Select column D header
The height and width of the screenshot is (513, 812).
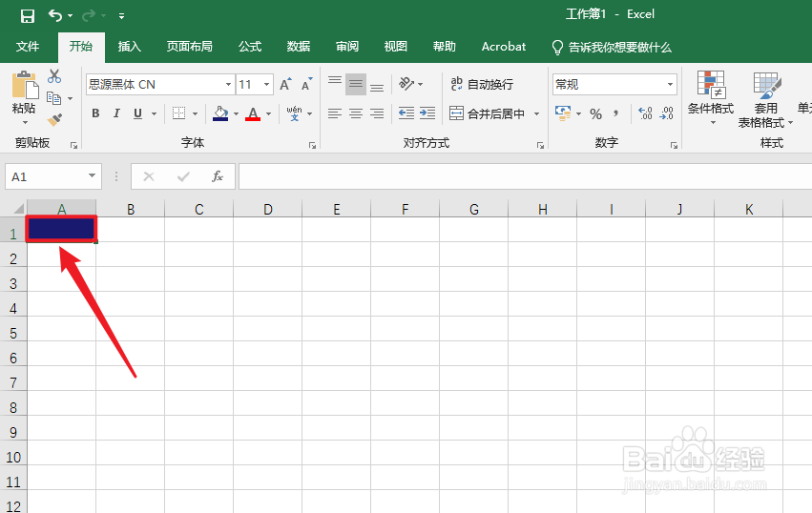[268, 209]
